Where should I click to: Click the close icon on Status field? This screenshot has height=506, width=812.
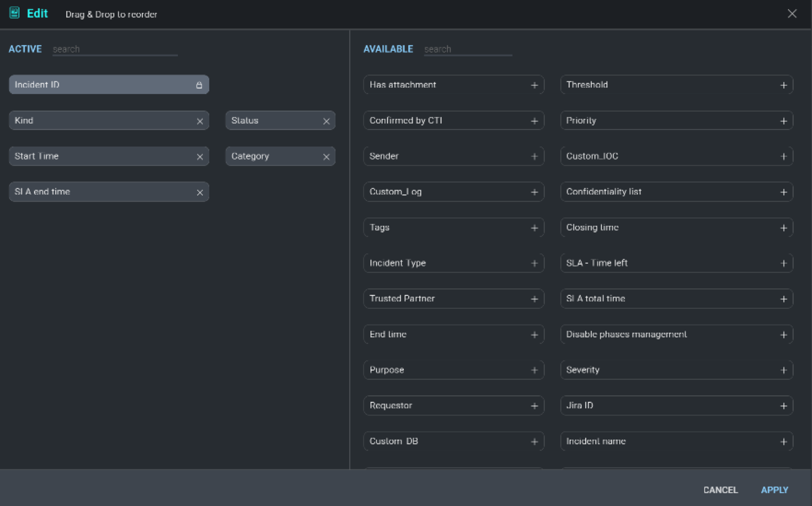(x=326, y=121)
